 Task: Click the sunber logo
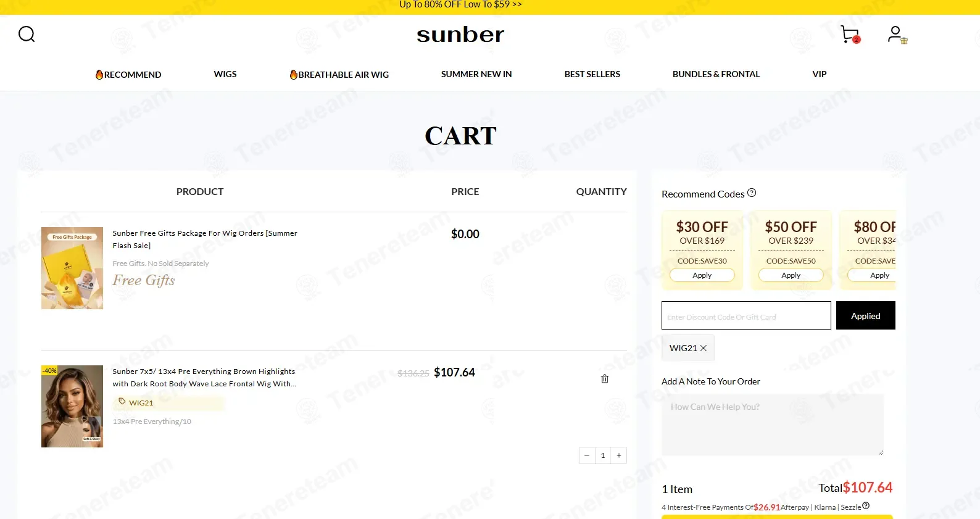point(460,35)
